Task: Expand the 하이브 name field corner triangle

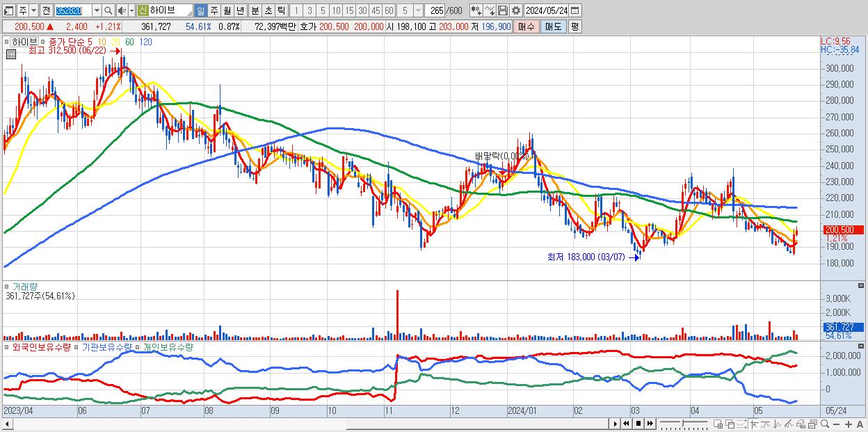Action: coord(189,13)
